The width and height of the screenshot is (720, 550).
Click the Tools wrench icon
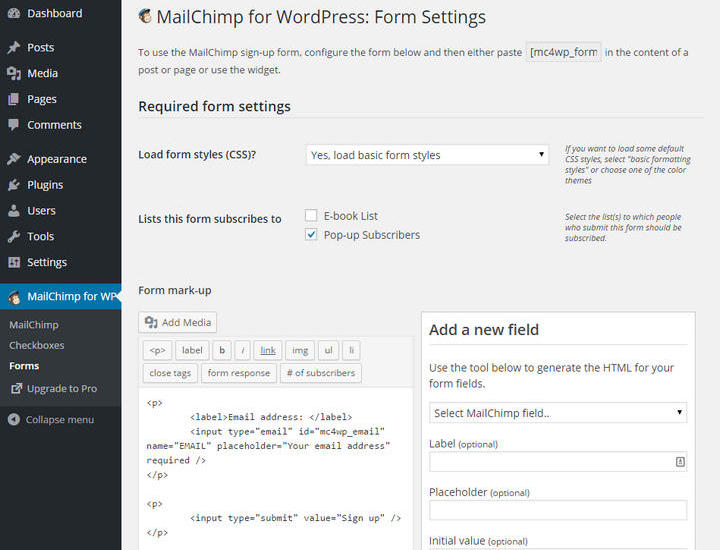[14, 236]
